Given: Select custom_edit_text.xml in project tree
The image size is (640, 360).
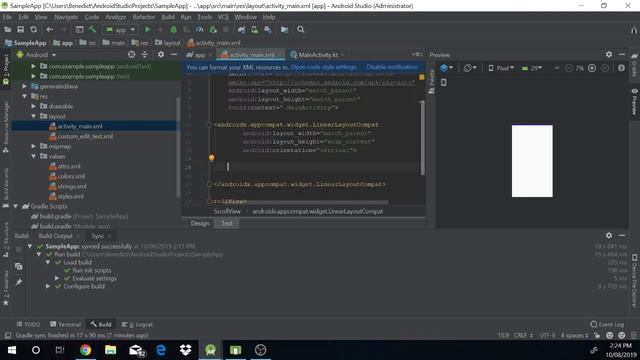Looking at the screenshot, I should (x=81, y=136).
